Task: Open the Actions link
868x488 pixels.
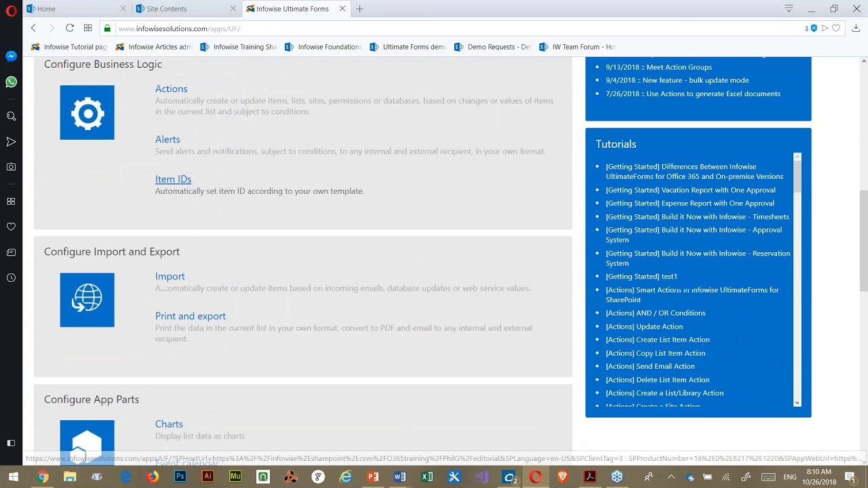Action: [x=171, y=89]
